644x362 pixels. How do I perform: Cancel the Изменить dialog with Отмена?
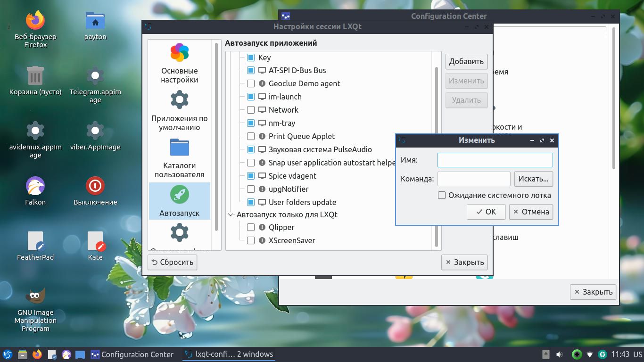531,212
